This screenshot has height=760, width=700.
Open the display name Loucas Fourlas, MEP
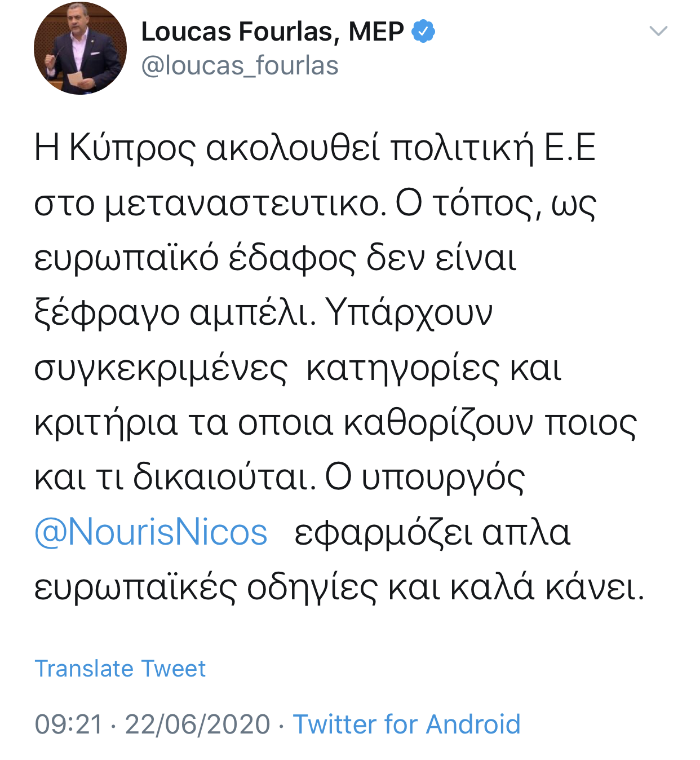273,32
